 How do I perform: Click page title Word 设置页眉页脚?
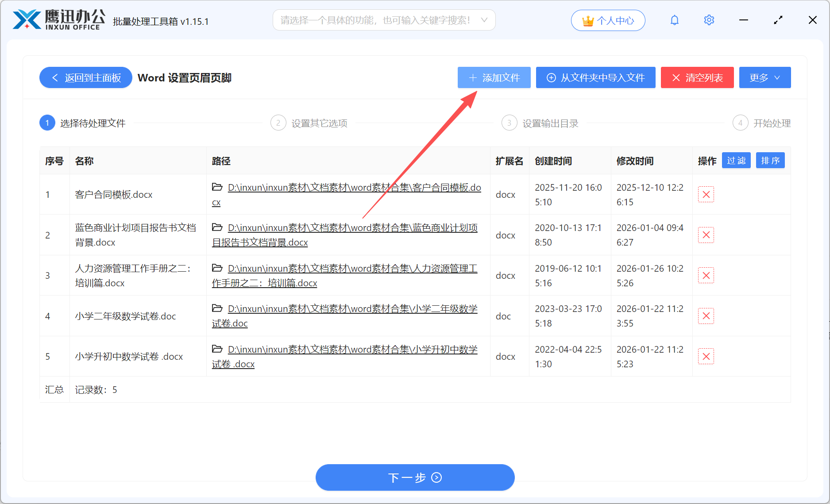[185, 78]
